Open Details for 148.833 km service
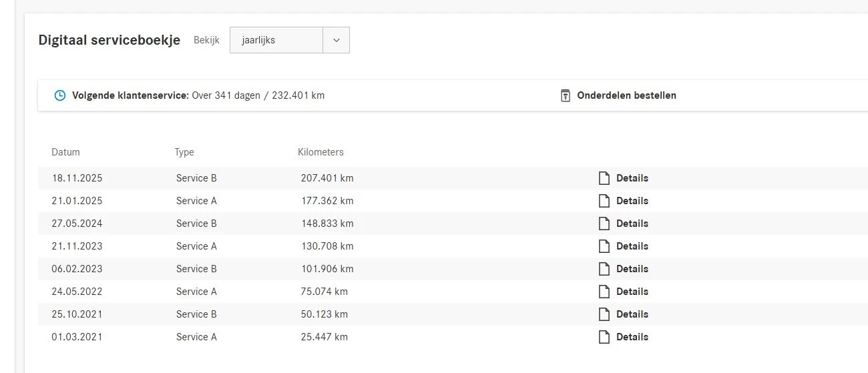This screenshot has width=868, height=373. [632, 224]
